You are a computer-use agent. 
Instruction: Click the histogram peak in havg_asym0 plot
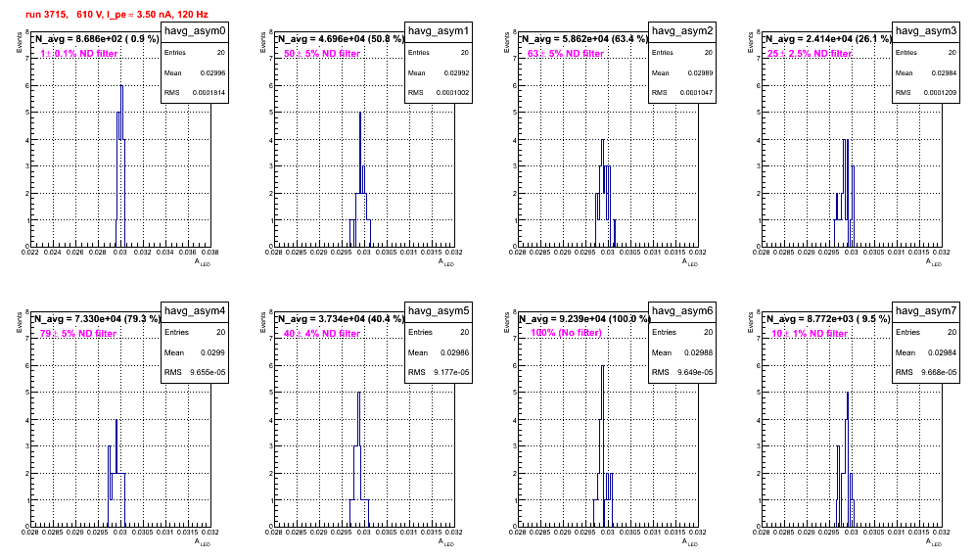121,86
